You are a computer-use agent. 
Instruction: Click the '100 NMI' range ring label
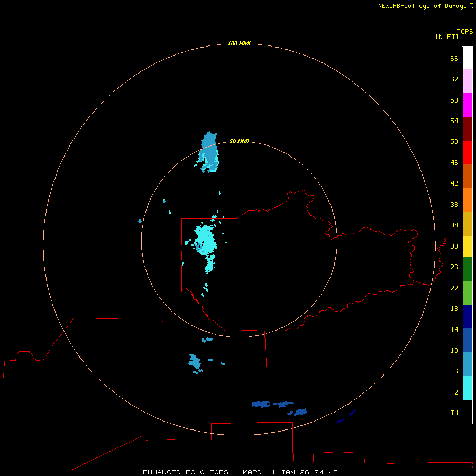click(239, 44)
